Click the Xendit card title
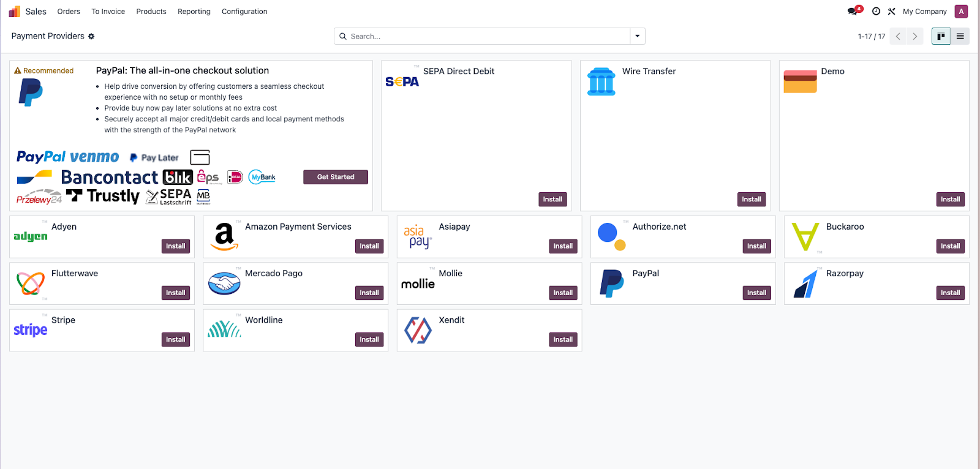 451,320
